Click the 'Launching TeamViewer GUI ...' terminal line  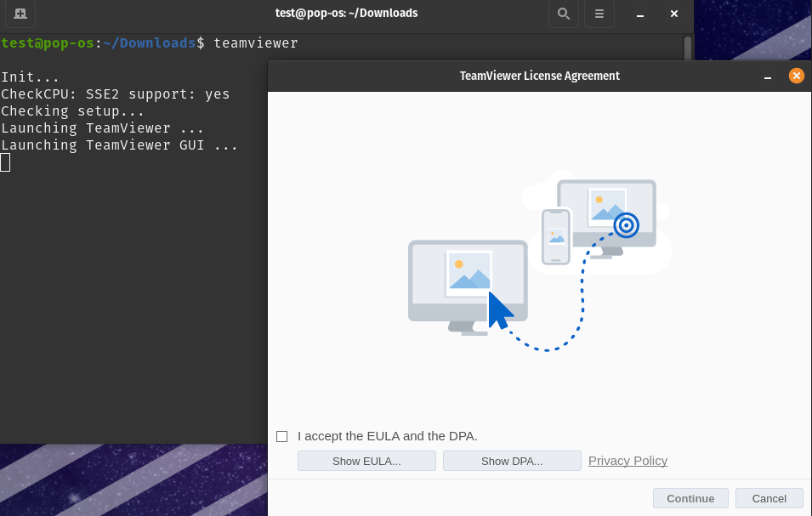point(119,145)
